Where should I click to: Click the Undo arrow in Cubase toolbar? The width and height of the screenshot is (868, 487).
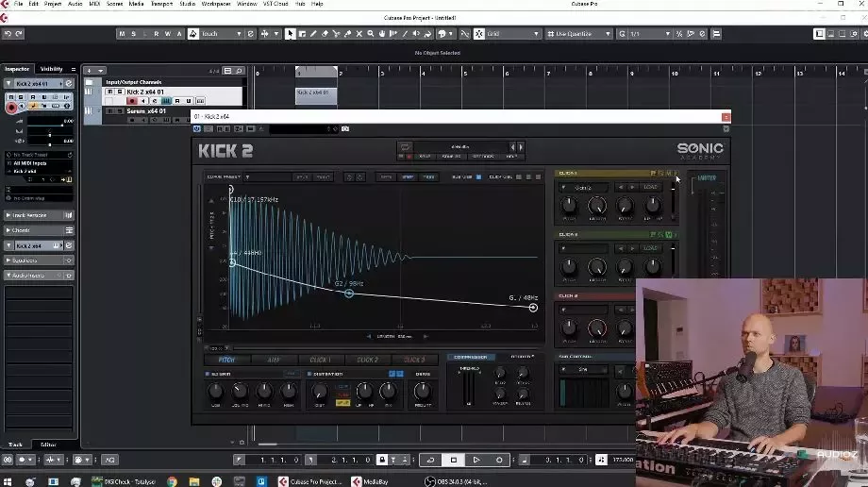tap(8, 34)
